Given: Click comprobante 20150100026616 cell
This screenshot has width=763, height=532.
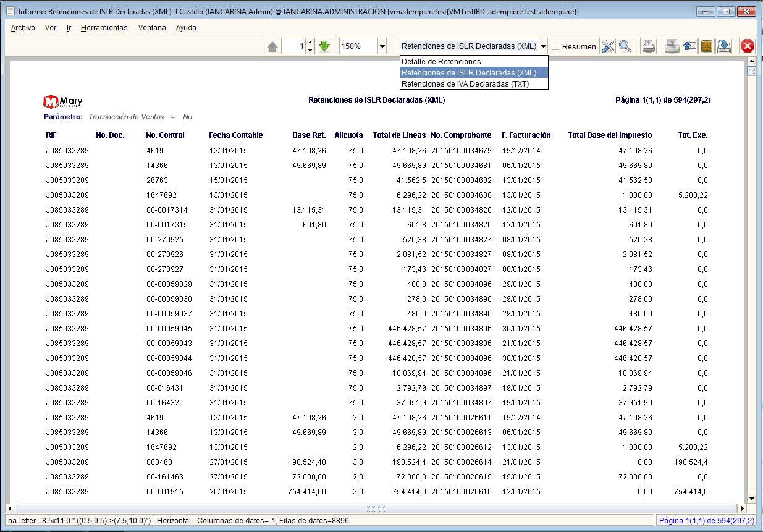Looking at the screenshot, I should coord(461,491).
